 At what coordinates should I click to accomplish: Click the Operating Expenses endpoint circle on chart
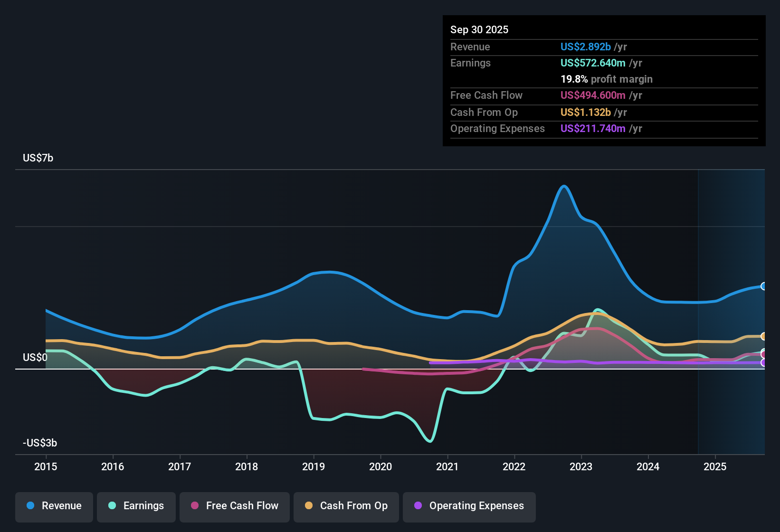click(x=764, y=363)
